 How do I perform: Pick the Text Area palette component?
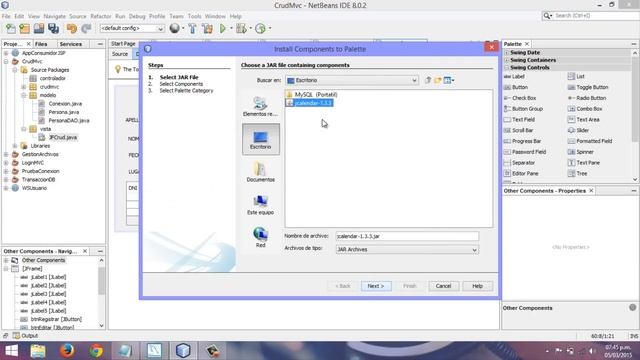click(584, 120)
